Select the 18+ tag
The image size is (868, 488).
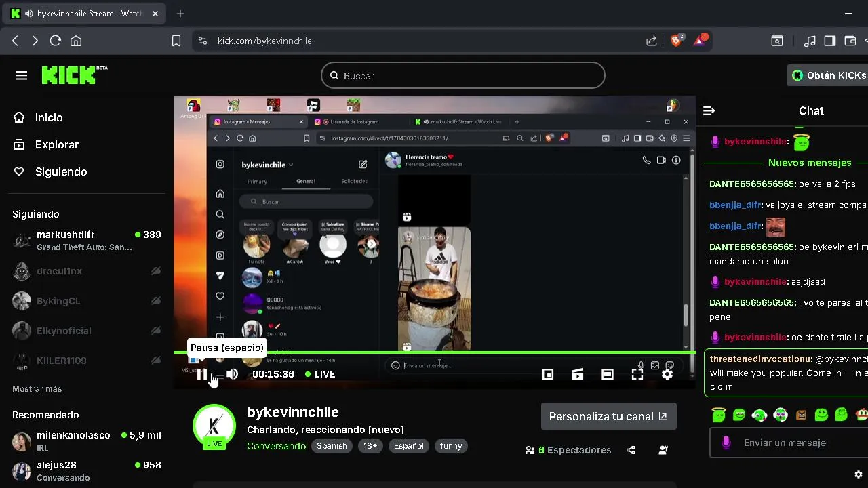[370, 446]
